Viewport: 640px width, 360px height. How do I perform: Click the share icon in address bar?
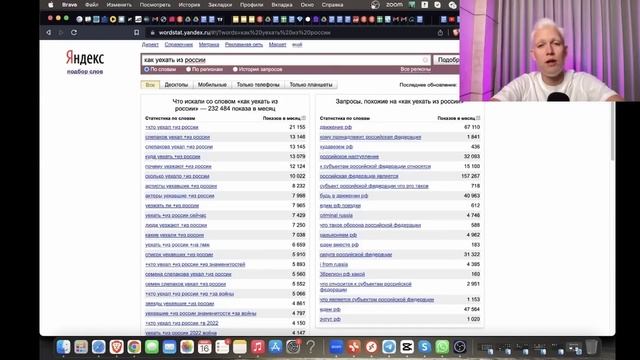tap(440, 33)
